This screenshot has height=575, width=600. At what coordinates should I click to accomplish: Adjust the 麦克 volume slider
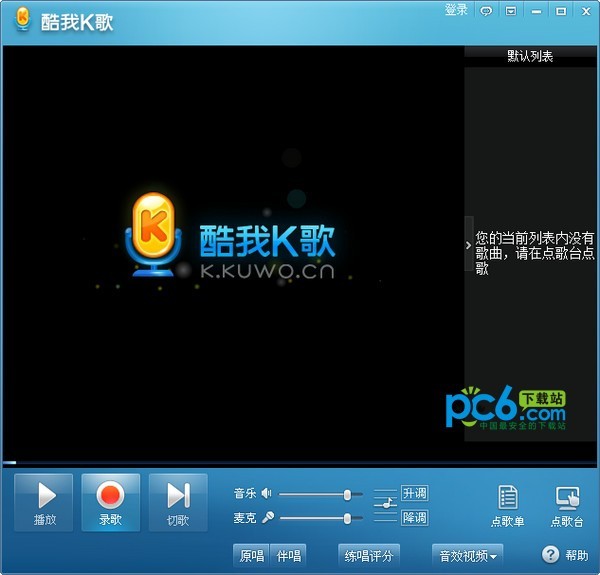[321, 518]
